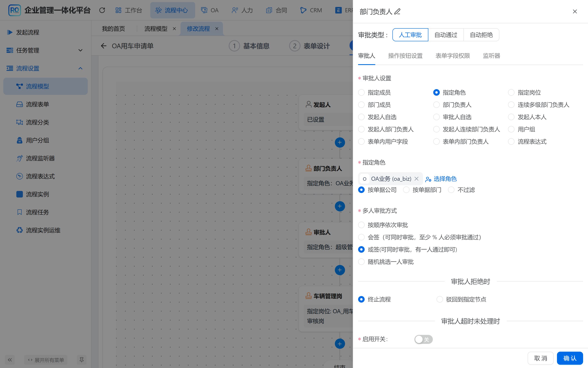Click the back arrow next to OA用车申请单
The width and height of the screenshot is (588, 368).
point(104,46)
